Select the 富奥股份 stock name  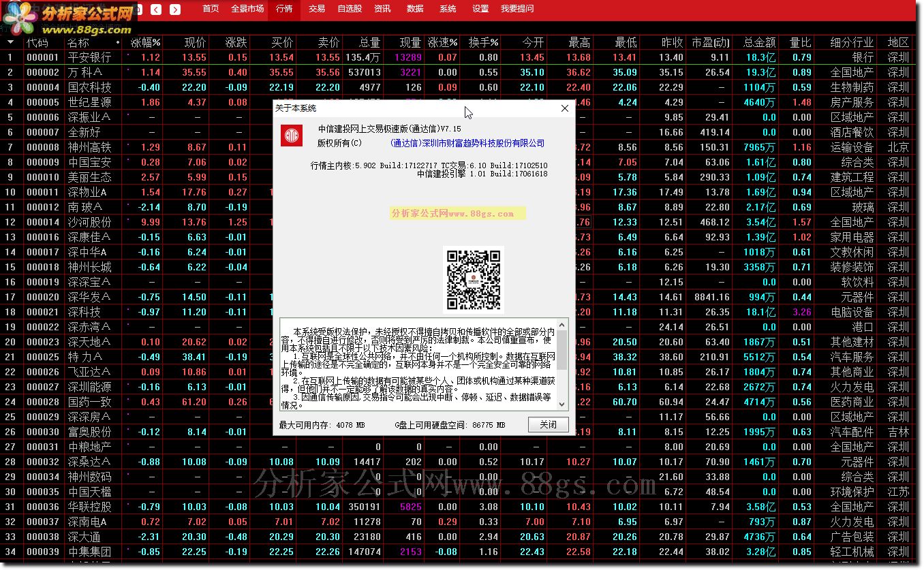click(89, 432)
